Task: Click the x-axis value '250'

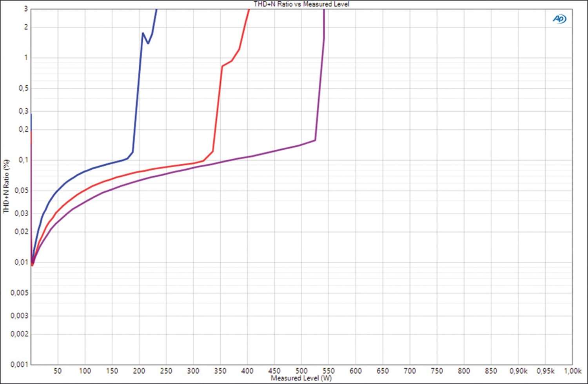Action: 166,371
